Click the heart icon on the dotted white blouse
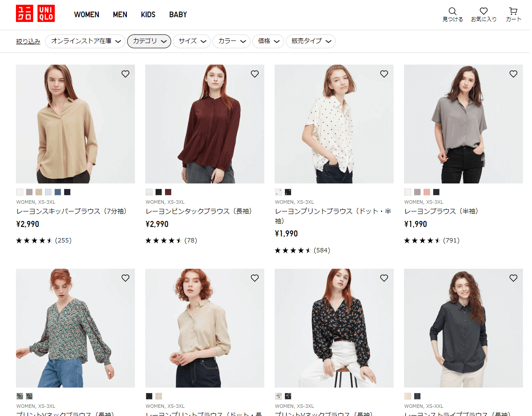 click(x=384, y=74)
